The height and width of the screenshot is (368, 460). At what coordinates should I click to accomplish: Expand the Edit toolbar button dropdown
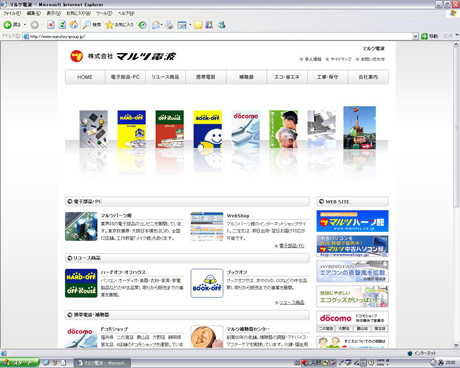coord(190,25)
